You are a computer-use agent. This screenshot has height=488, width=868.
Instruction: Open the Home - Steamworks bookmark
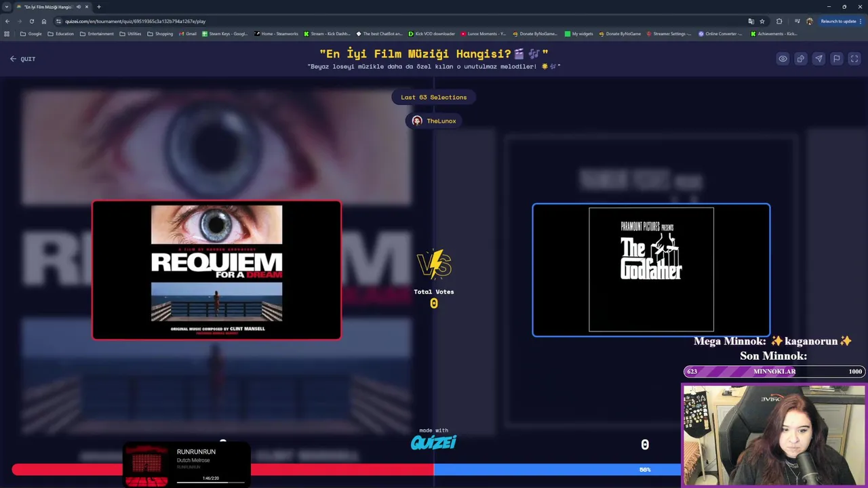click(276, 34)
